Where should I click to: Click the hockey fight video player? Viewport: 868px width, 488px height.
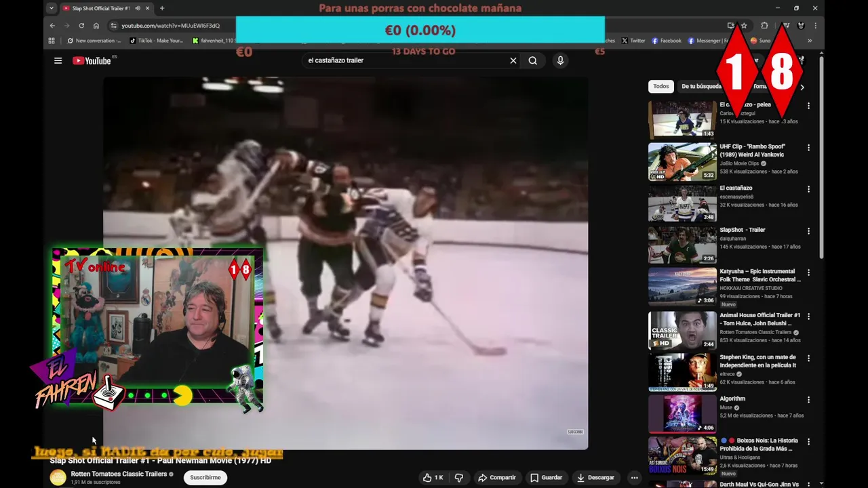pos(345,263)
